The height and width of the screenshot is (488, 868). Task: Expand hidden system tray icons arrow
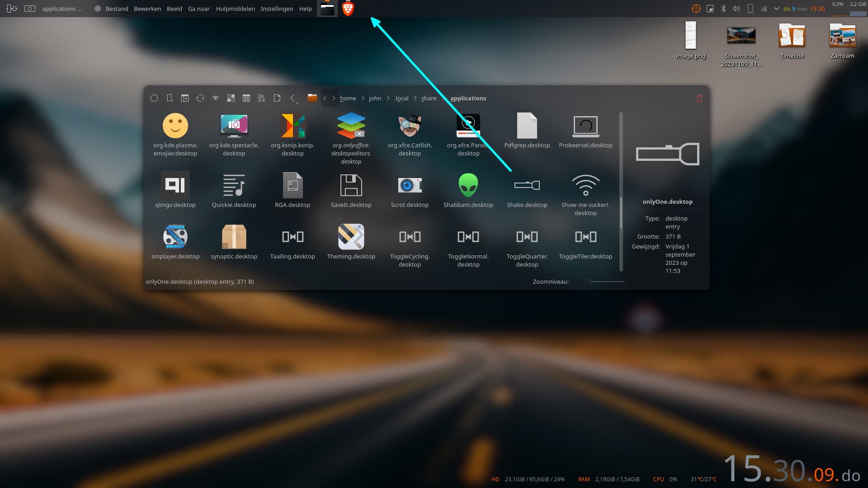(x=777, y=9)
